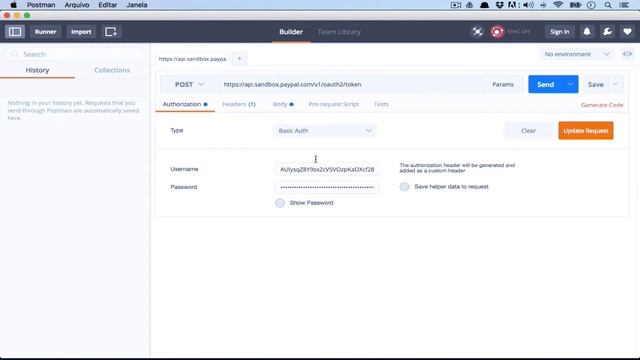The image size is (640, 360).
Task: Open the Arquivo menu
Action: coord(77,5)
